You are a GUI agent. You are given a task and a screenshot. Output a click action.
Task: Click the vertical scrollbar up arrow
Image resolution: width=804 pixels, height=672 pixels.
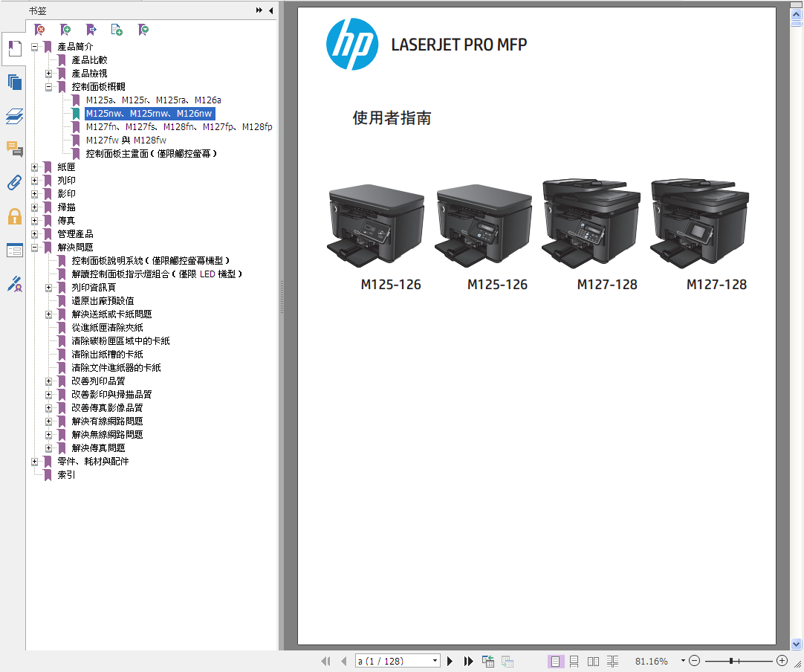click(x=796, y=14)
